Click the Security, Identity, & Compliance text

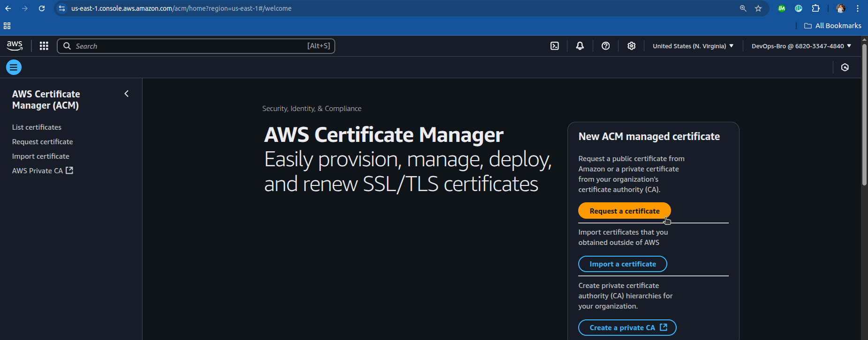tap(312, 109)
